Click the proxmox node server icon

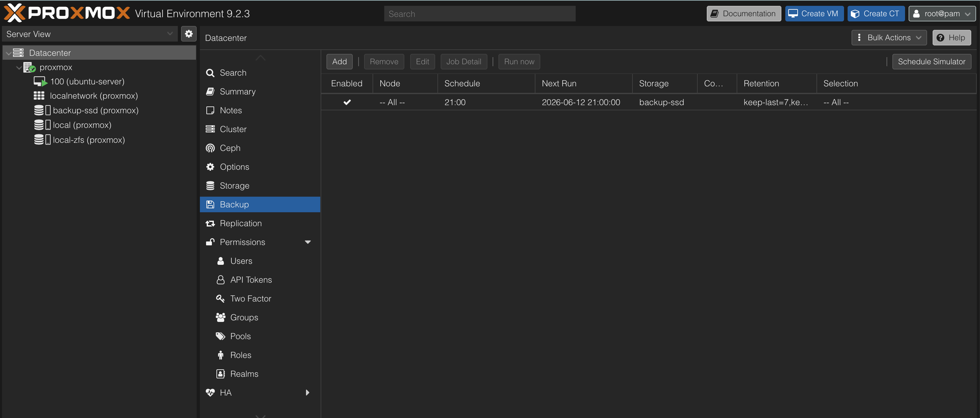(29, 67)
